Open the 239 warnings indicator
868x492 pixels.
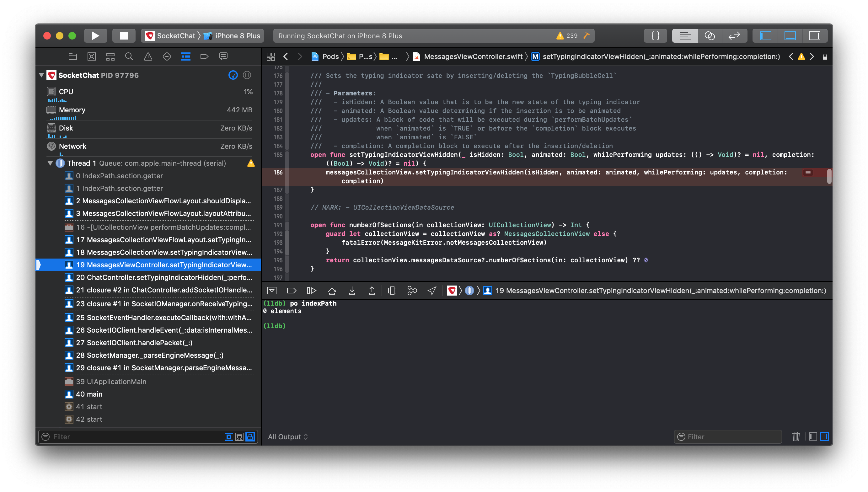[x=567, y=36]
